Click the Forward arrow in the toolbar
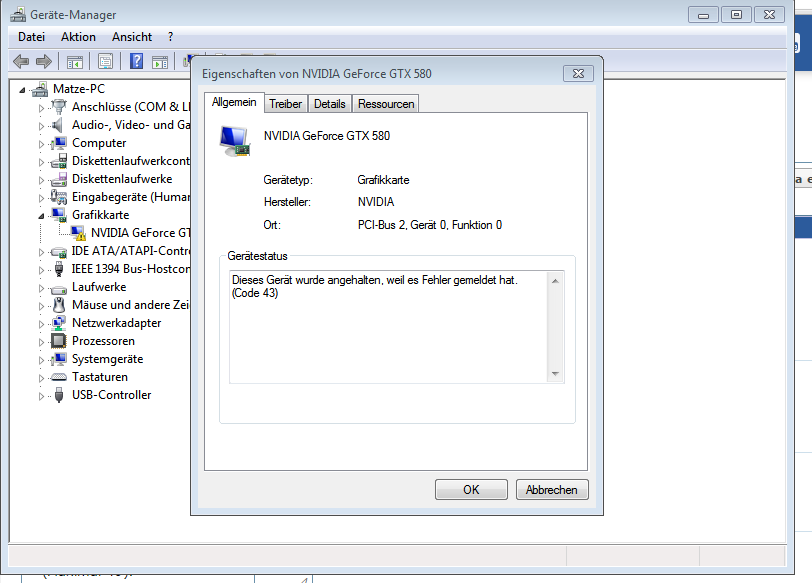This screenshot has width=812, height=583. point(44,62)
